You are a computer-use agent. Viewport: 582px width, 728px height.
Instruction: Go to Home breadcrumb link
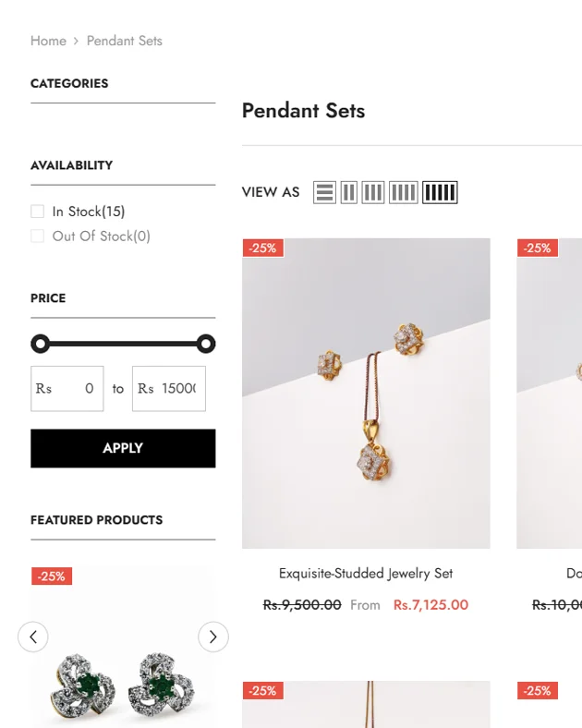48,41
